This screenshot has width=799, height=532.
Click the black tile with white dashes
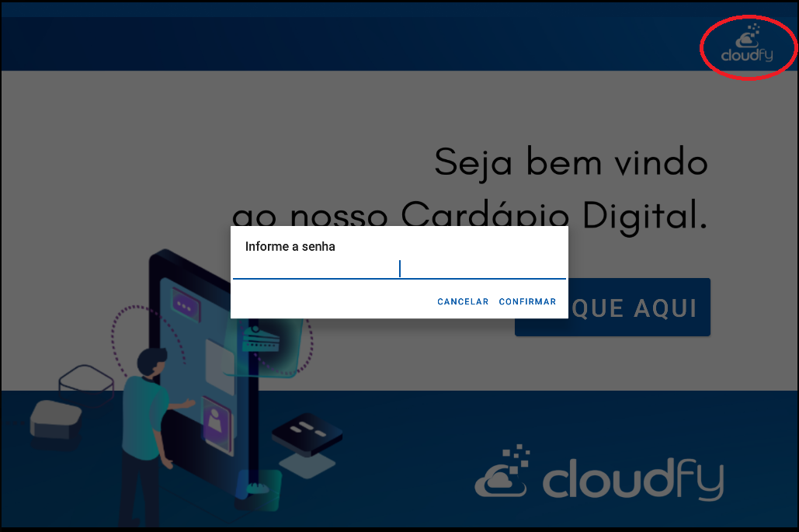[x=306, y=434]
